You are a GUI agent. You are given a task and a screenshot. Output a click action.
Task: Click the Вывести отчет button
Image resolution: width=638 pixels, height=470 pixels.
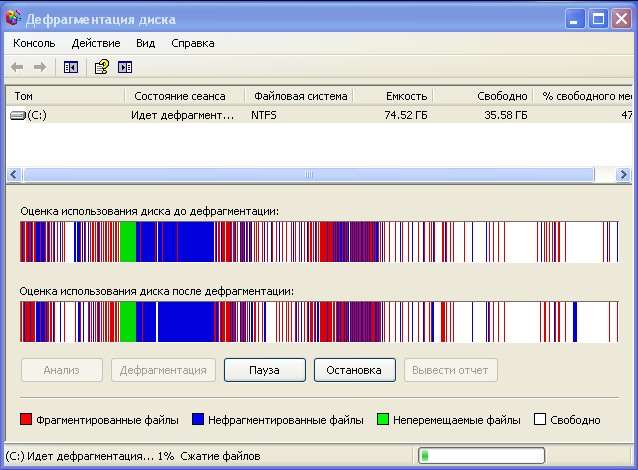click(450, 370)
